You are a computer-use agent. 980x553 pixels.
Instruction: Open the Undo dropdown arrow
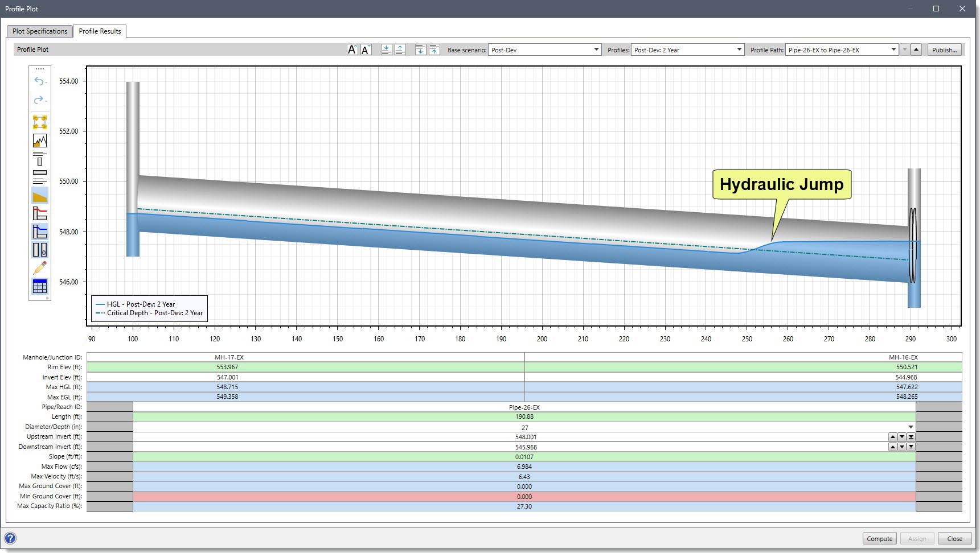coord(46,83)
